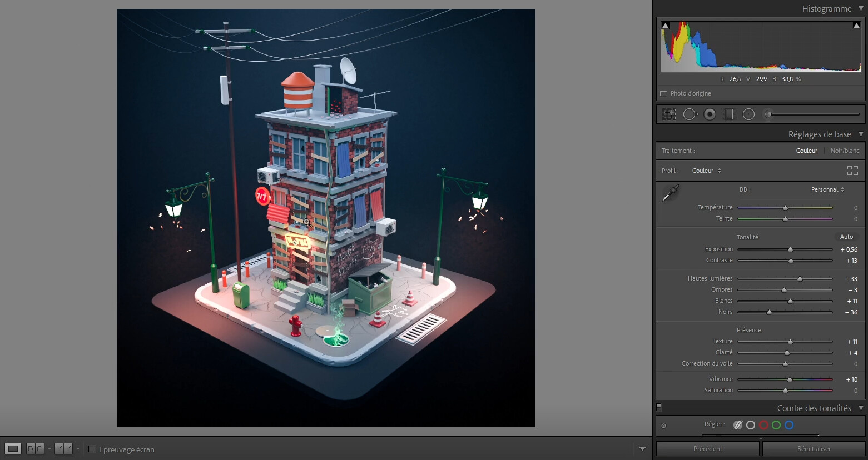The height and width of the screenshot is (460, 868).
Task: Switch treatment to Noir/blanc
Action: tap(844, 150)
